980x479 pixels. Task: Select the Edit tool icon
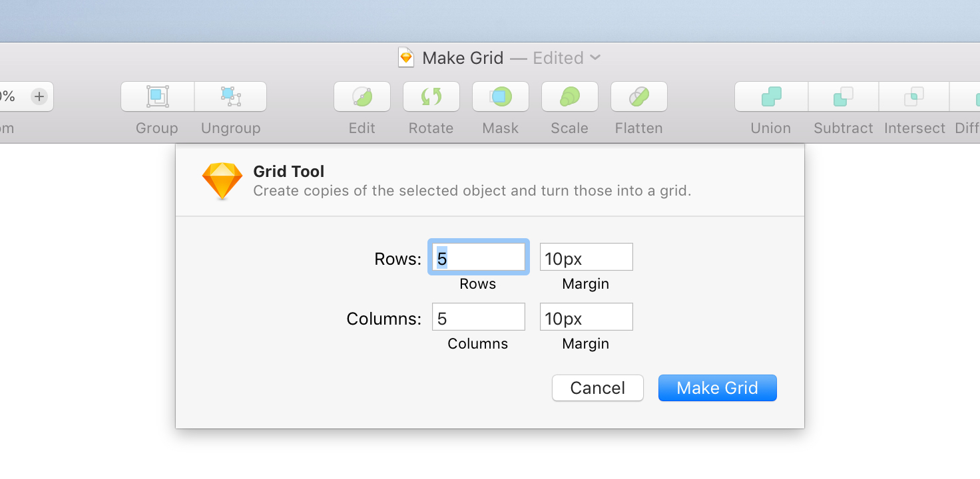point(362,96)
